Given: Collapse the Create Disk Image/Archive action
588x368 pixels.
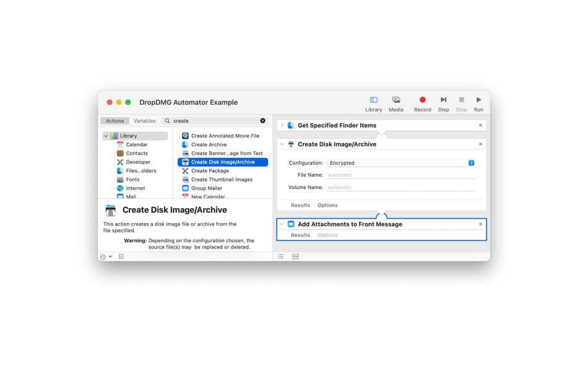Looking at the screenshot, I should [282, 144].
